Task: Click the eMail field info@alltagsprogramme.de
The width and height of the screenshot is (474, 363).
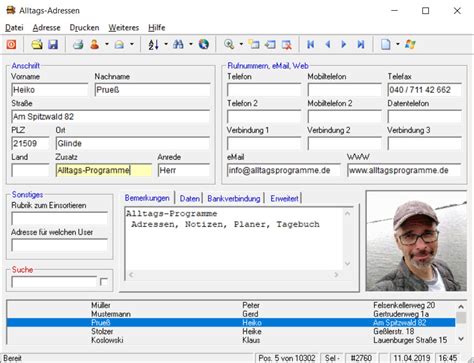Action: click(284, 170)
